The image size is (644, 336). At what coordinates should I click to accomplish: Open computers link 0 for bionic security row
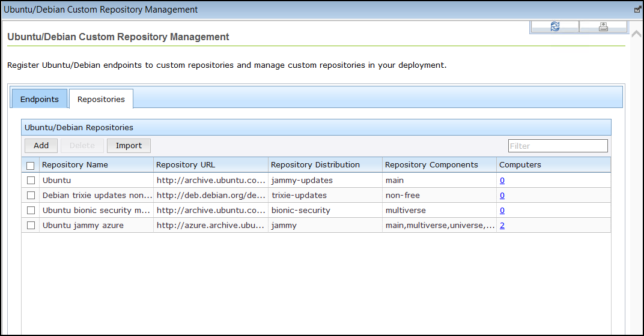coord(502,211)
